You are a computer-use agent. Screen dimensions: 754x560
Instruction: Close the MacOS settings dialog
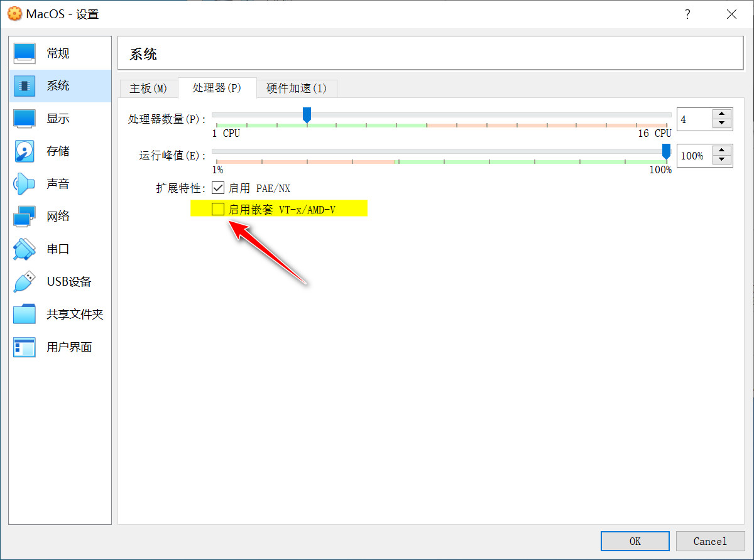coord(731,14)
